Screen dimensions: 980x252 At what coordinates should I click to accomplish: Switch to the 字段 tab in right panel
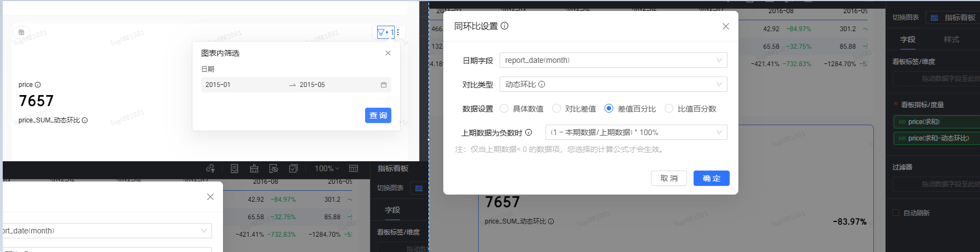pos(908,39)
